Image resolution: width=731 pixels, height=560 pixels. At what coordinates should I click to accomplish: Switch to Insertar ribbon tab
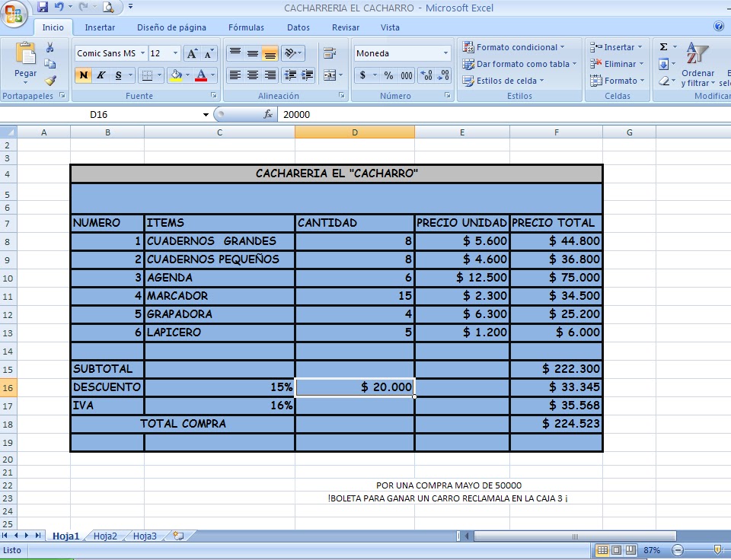coord(100,27)
